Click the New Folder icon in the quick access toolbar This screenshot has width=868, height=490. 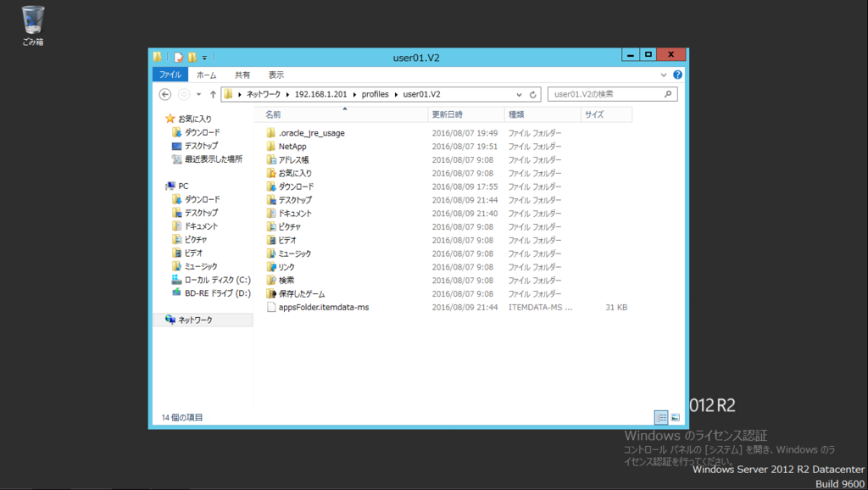tap(192, 57)
